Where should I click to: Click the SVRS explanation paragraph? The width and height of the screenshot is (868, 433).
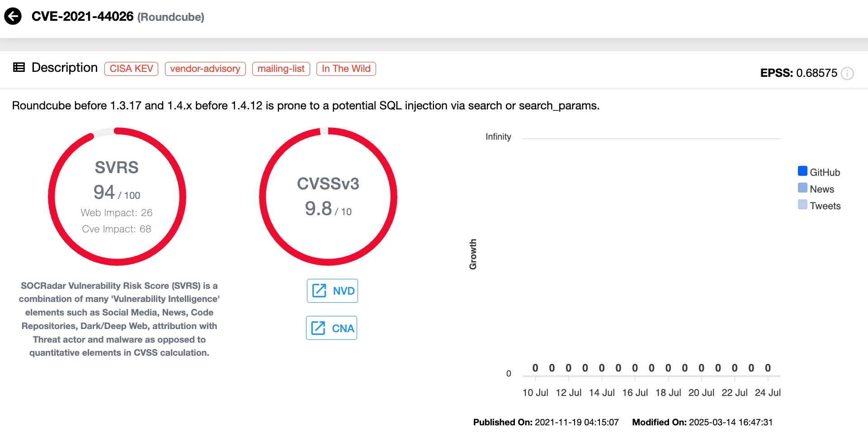pos(119,319)
